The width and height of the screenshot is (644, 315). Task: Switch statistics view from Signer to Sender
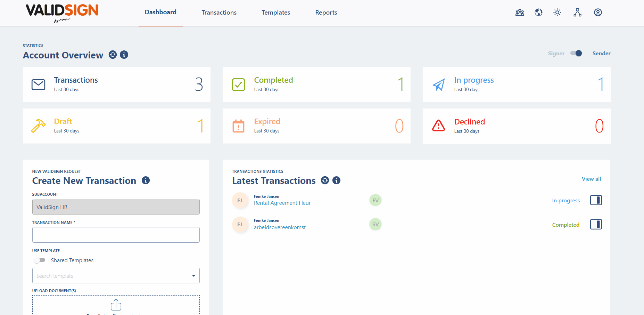click(x=576, y=53)
